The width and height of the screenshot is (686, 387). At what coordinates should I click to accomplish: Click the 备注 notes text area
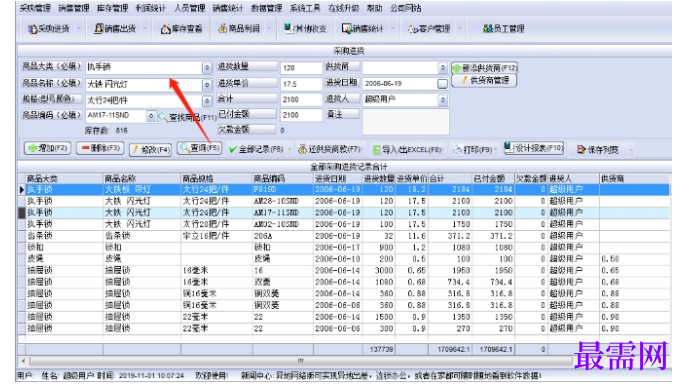point(405,122)
